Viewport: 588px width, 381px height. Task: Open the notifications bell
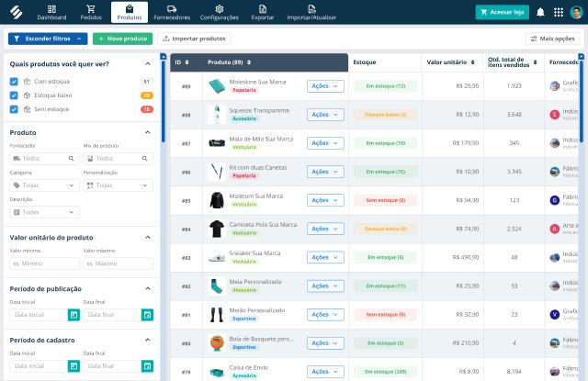pos(540,12)
